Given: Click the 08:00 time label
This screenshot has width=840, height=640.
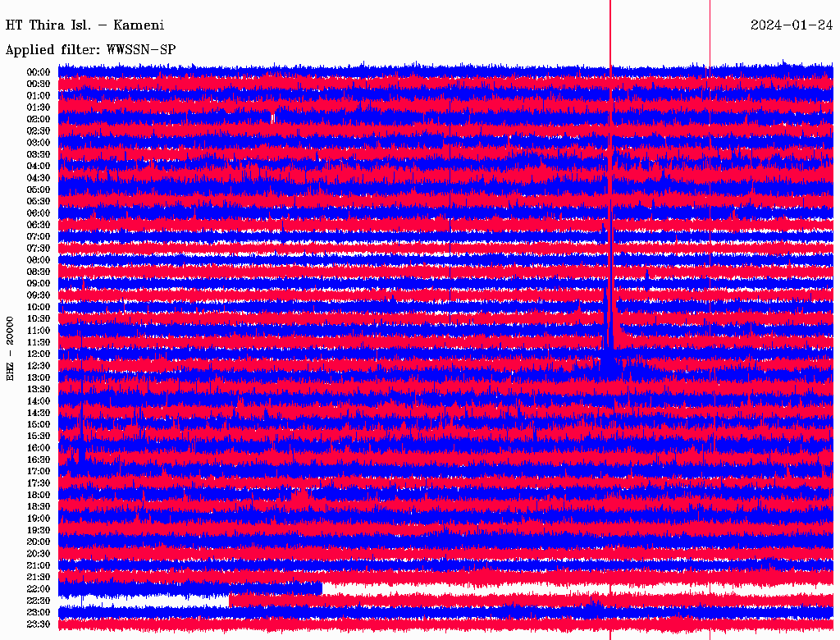Looking at the screenshot, I should point(39,260).
